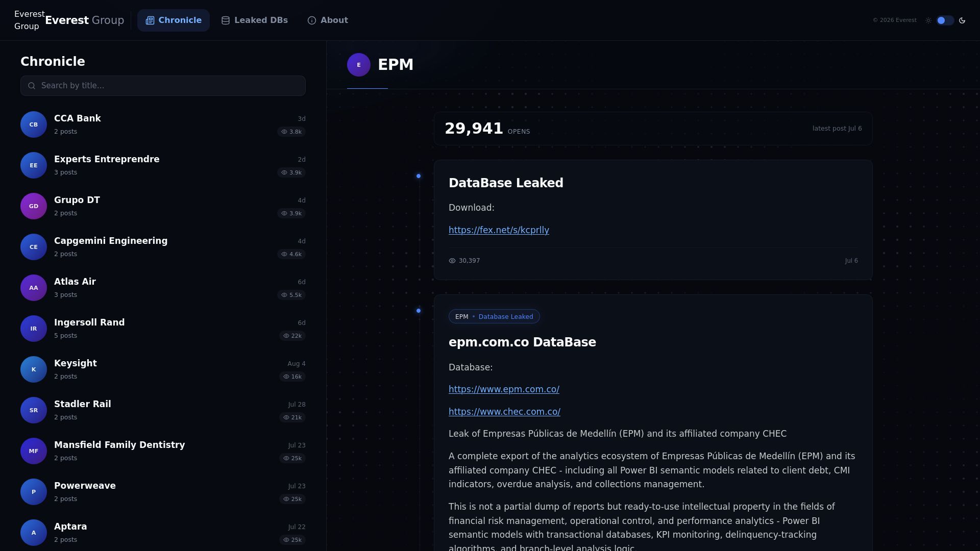Screen dimensions: 980x551
Task: Click the CCA Bank avatar icon
Action: click(x=34, y=124)
